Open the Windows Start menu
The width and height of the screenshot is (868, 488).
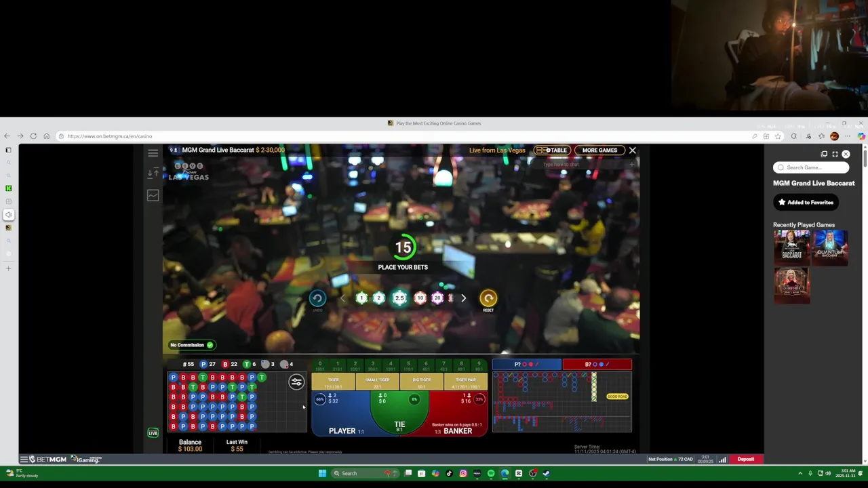click(x=322, y=473)
